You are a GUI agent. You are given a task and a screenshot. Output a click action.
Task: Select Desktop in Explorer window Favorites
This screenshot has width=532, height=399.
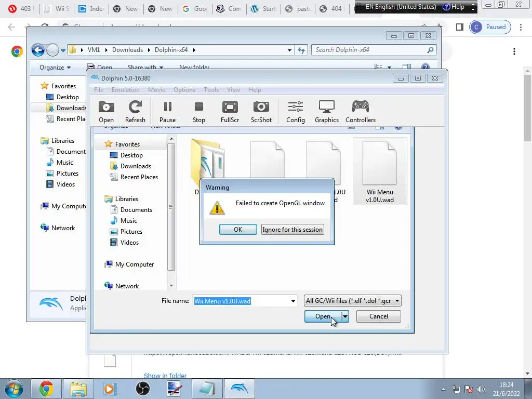point(68,97)
